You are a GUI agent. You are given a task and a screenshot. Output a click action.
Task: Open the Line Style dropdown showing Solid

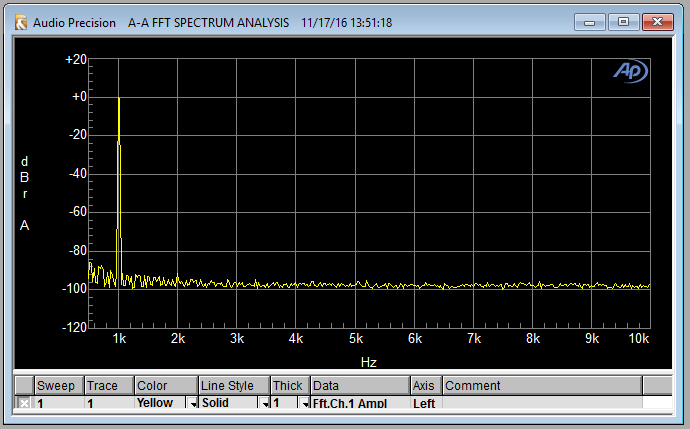click(264, 403)
